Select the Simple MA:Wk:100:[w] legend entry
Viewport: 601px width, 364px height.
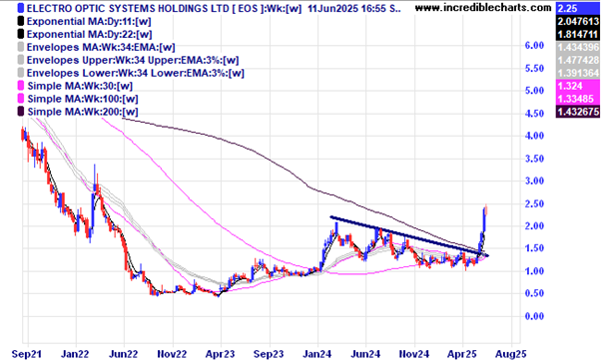click(83, 99)
